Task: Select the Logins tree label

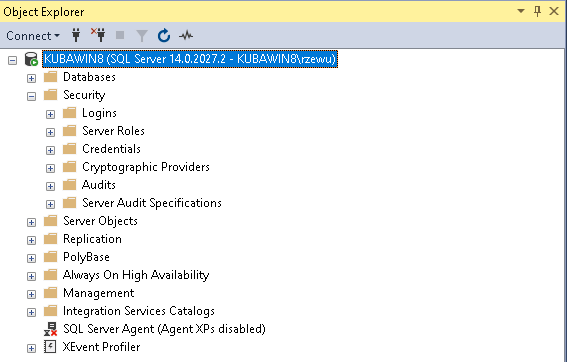Action: [x=99, y=113]
